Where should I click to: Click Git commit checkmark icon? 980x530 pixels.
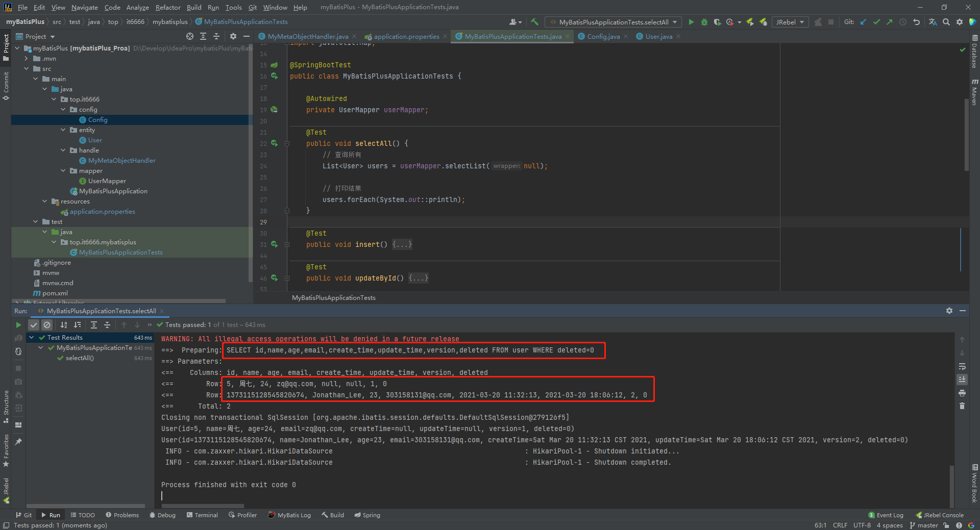(876, 22)
